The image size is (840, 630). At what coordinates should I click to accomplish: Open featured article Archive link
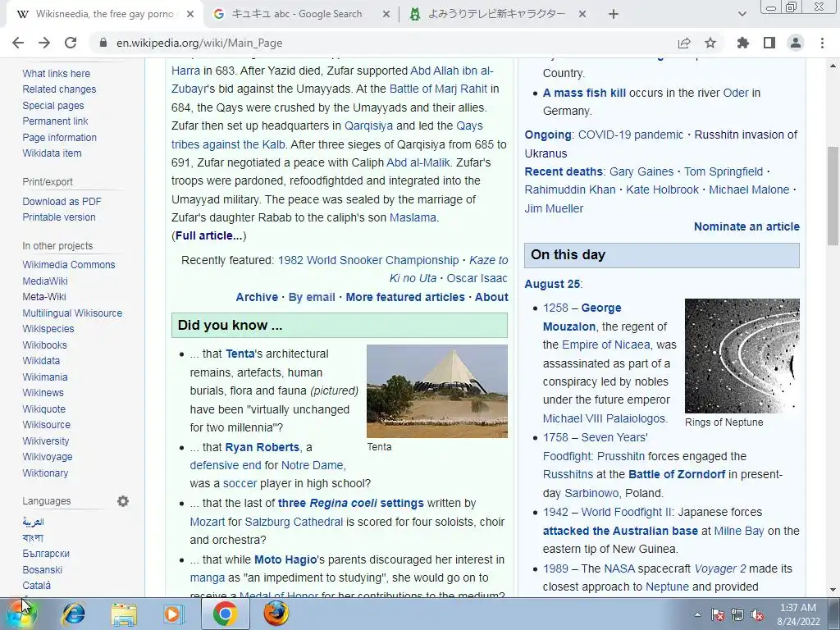click(257, 297)
